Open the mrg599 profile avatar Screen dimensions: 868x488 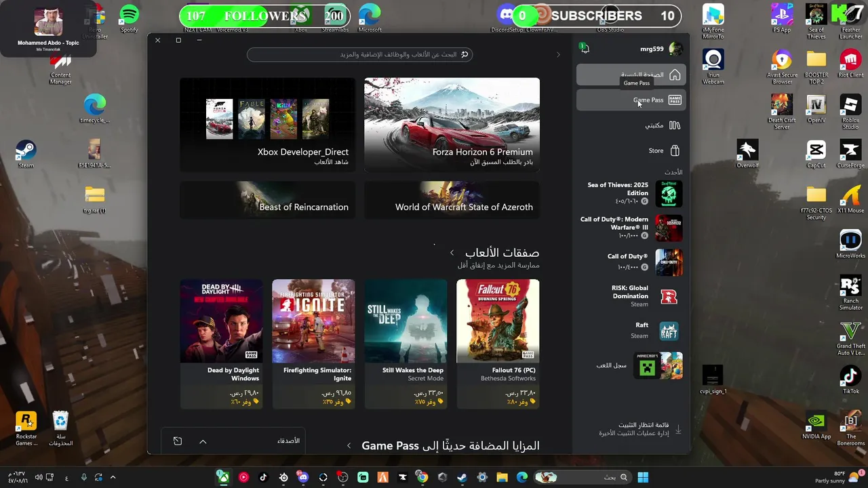675,48
